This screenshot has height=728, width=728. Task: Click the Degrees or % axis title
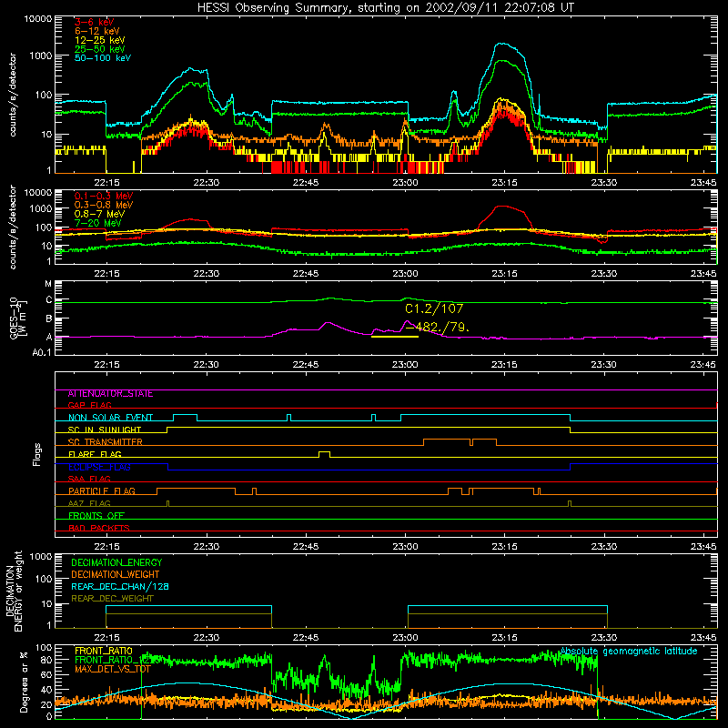24,682
